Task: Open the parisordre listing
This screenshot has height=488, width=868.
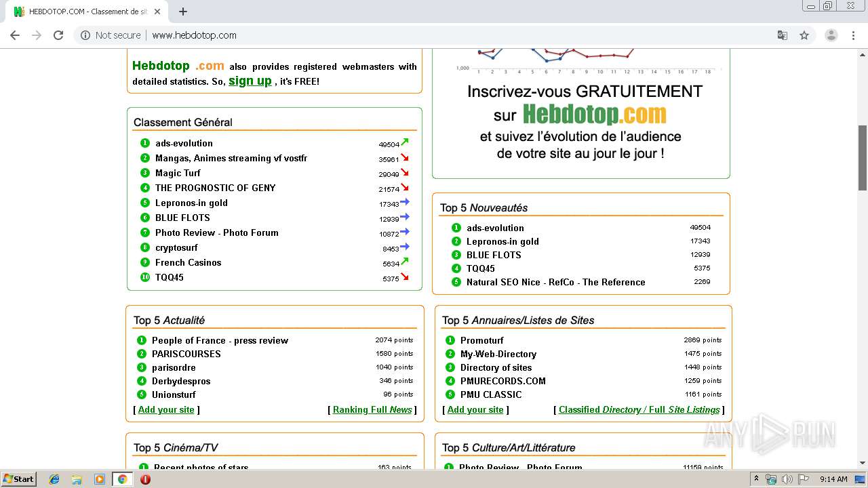Action: [x=174, y=367]
